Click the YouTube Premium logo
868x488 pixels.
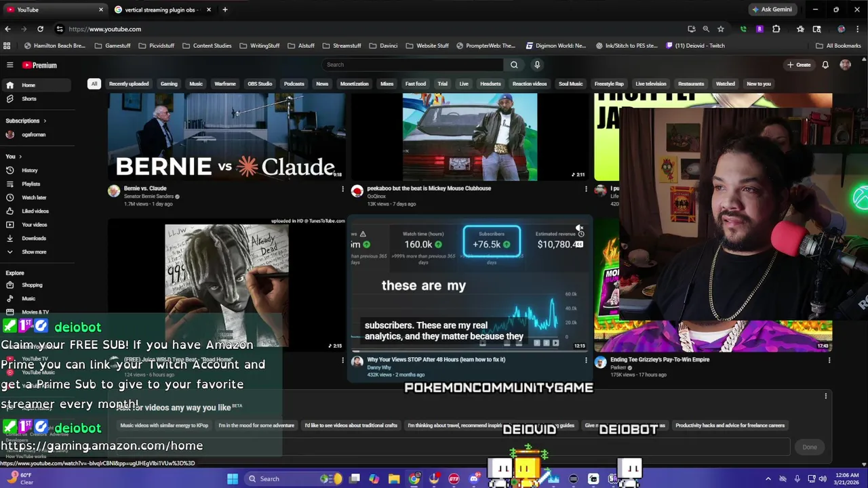pos(39,65)
